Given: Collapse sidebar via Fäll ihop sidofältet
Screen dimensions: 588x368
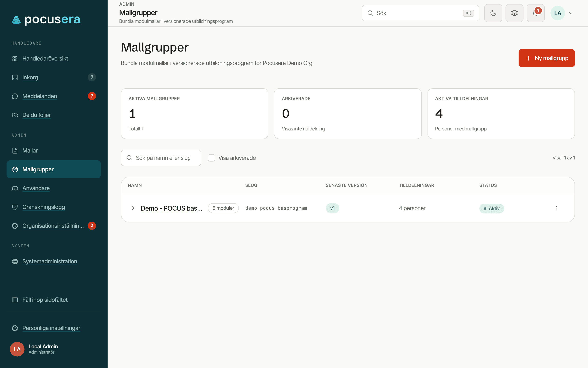Looking at the screenshot, I should pos(54,300).
